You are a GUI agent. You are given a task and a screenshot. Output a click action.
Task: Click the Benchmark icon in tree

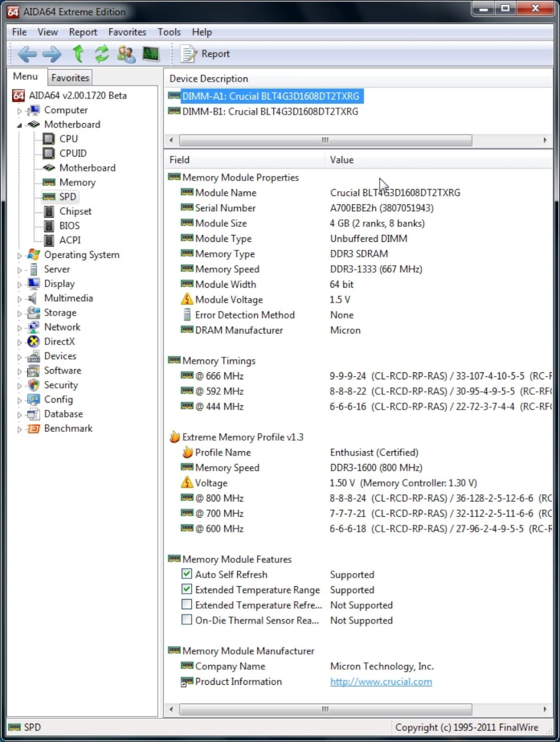[x=33, y=429]
